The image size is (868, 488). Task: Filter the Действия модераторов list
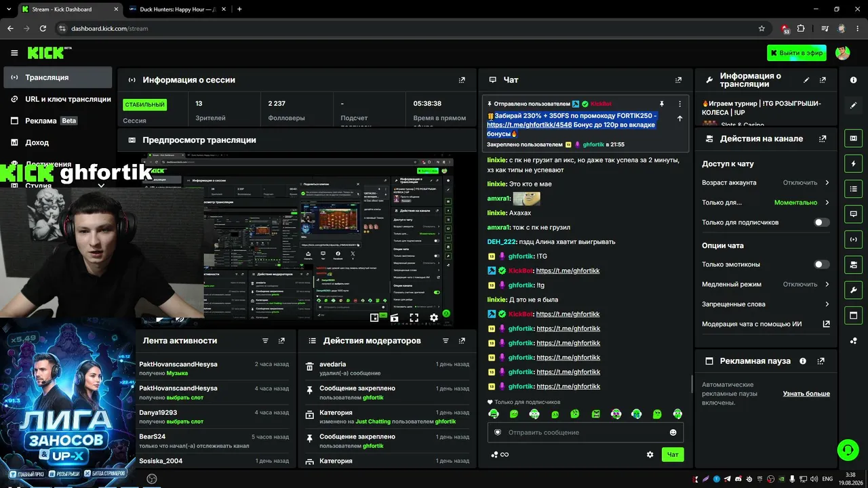click(446, 341)
